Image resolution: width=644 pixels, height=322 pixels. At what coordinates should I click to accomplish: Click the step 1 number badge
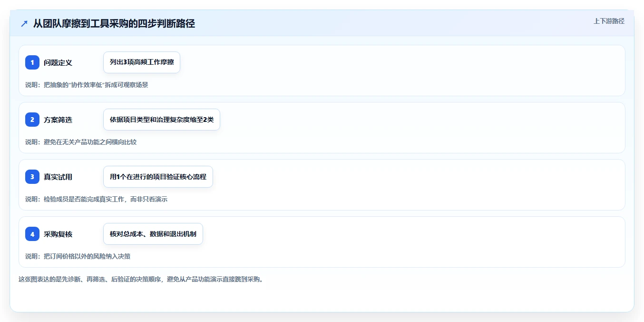point(32,62)
